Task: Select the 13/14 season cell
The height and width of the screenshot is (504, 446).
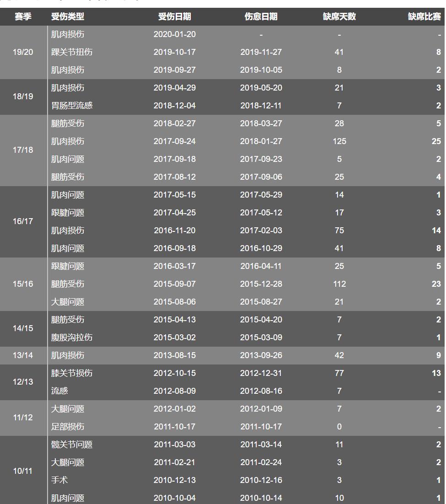Action: [x=23, y=355]
